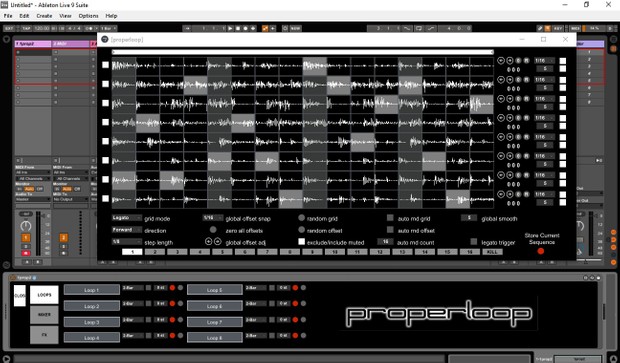This screenshot has width=620, height=363.
Task: Toggle the orange automation arm button
Action: point(265,28)
